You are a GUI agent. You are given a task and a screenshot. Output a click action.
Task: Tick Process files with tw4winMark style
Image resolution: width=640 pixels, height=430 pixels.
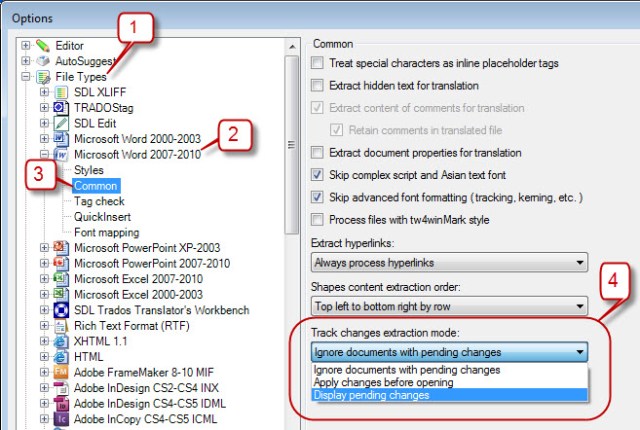pos(318,220)
